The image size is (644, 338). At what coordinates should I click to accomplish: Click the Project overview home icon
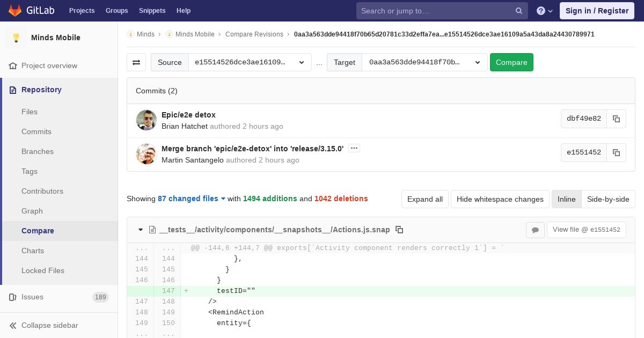click(13, 65)
